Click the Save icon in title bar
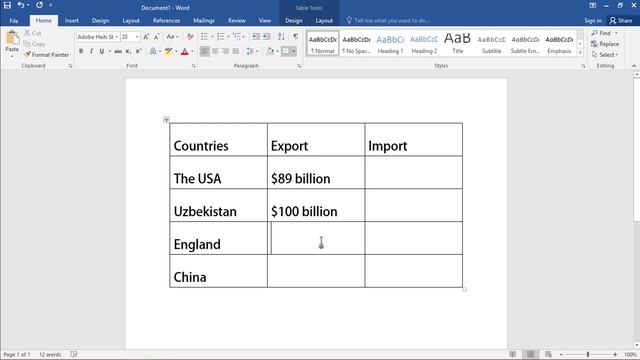640x360 pixels. tap(7, 5)
